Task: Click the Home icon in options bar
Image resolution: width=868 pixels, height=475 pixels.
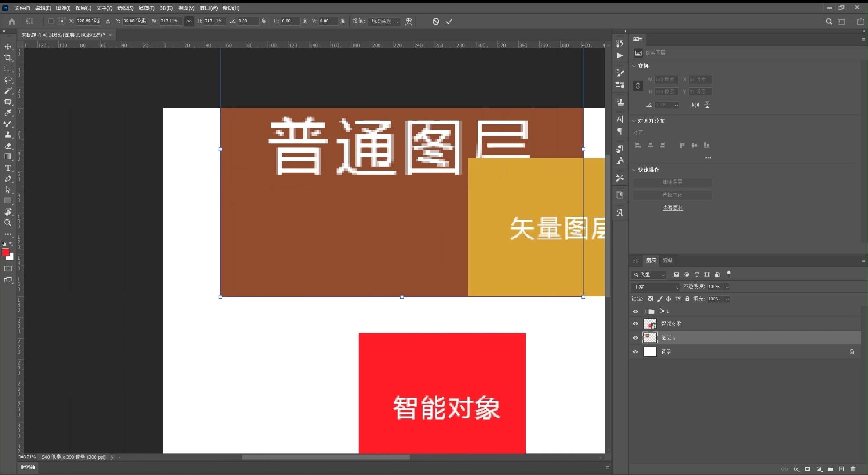Action: click(12, 21)
